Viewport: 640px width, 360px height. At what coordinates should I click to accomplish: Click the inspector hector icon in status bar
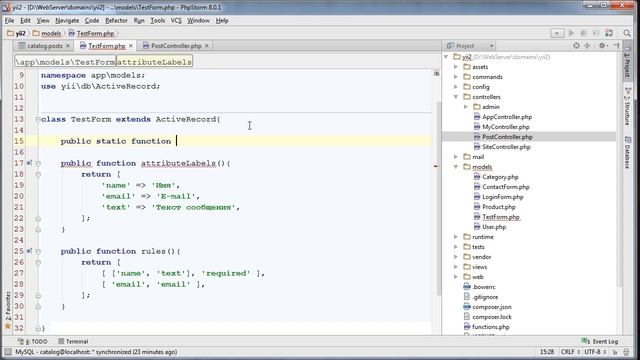627,352
